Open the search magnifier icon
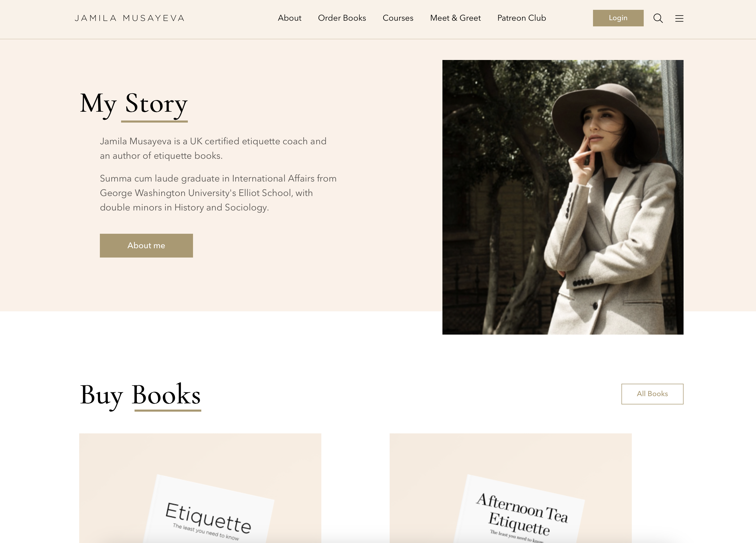The width and height of the screenshot is (756, 543). (658, 18)
